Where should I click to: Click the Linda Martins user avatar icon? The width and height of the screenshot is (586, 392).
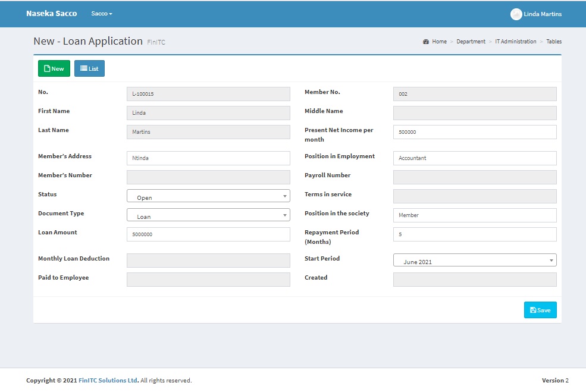[516, 14]
